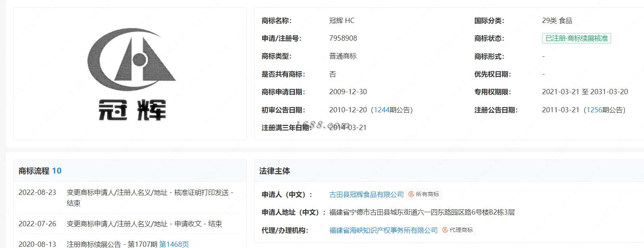
Task: Select the 商标状态 field label
Action: tap(489, 38)
